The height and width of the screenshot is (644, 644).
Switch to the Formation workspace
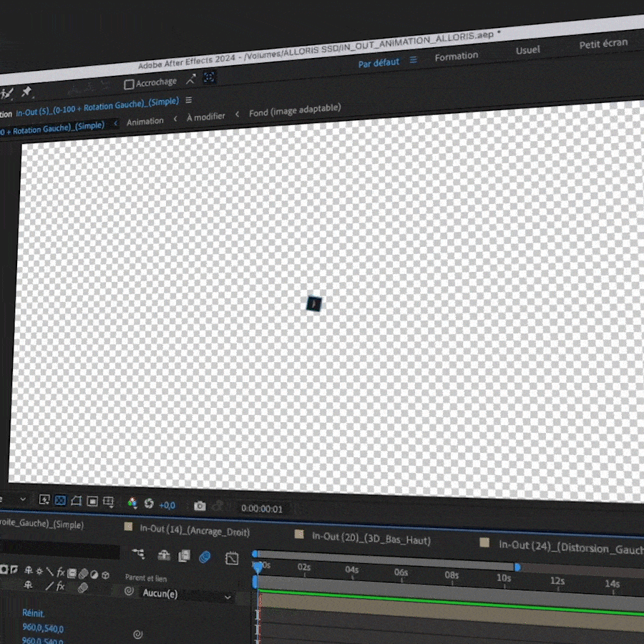[x=456, y=56]
